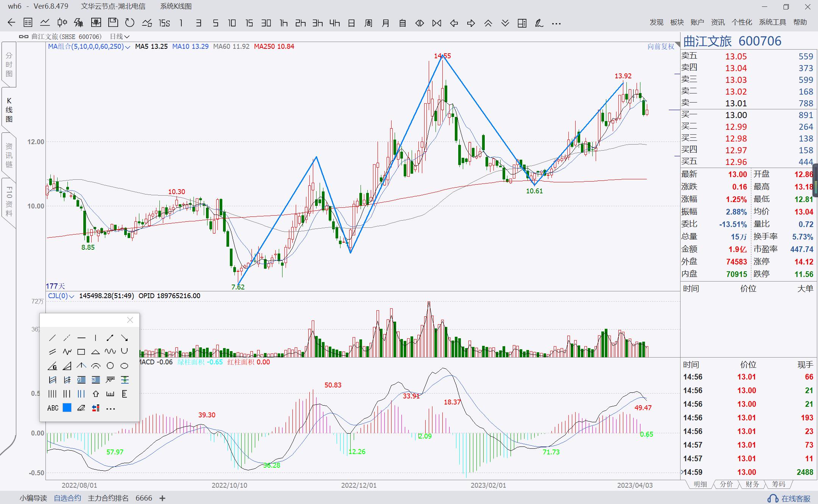Switch to 30-minute period
Screen dimensions: 818x504
[266, 23]
